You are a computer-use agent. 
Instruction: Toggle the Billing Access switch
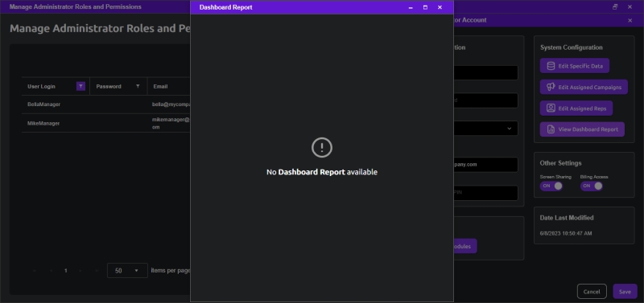(x=592, y=186)
